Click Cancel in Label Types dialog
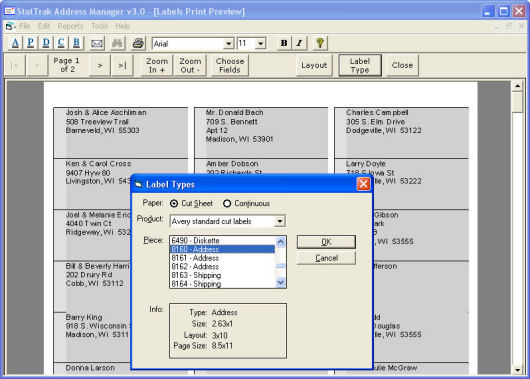Image resolution: width=530 pixels, height=379 pixels. click(x=326, y=258)
